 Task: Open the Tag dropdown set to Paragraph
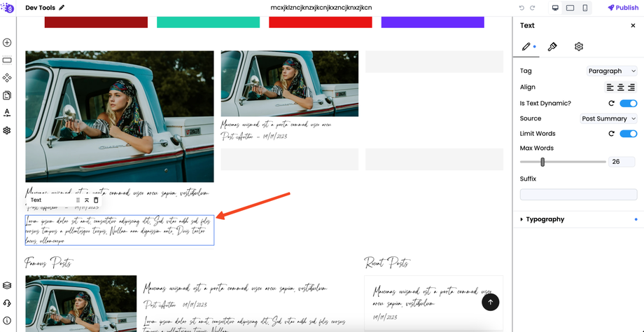(x=612, y=71)
